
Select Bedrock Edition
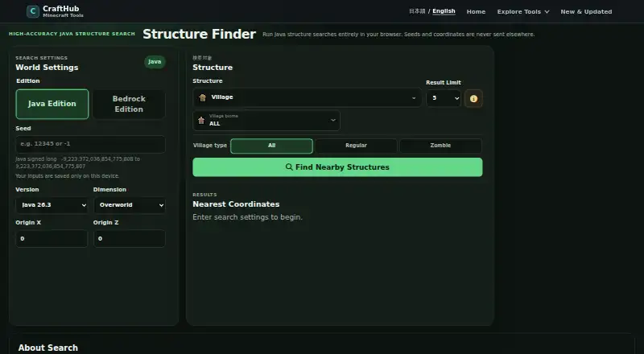(129, 104)
